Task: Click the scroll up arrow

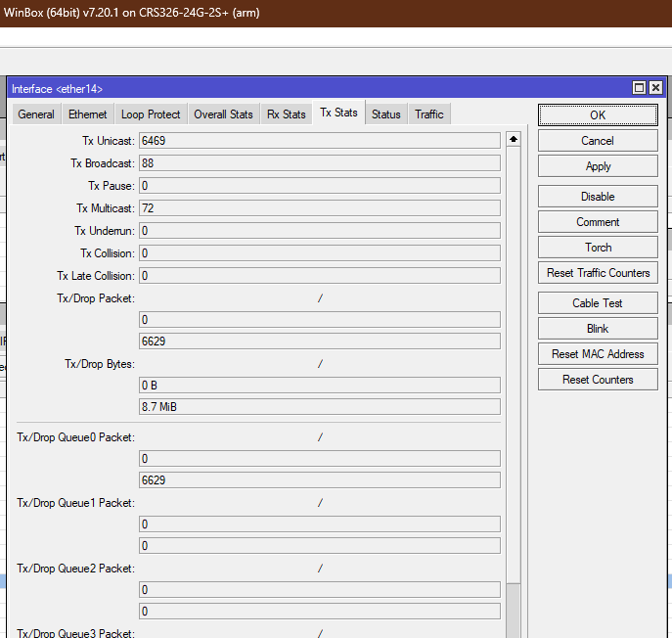Action: pyautogui.click(x=513, y=139)
